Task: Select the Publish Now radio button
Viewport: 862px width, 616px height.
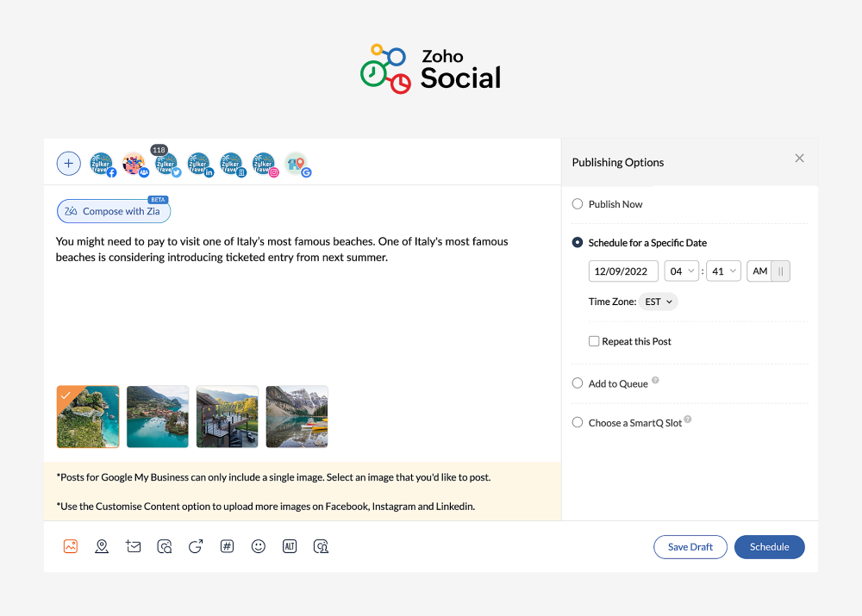Action: [577, 203]
